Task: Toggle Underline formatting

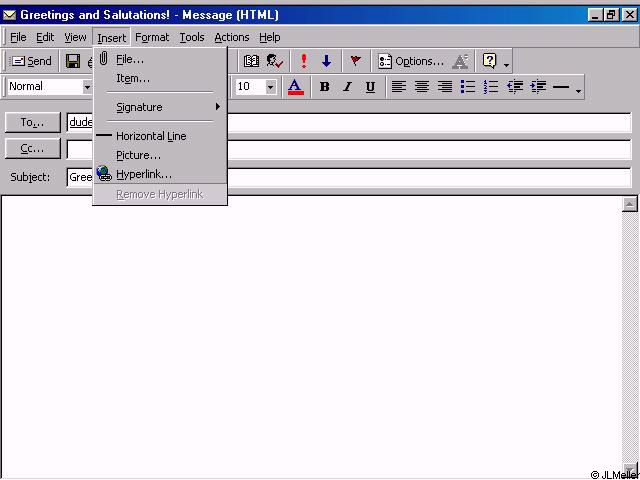Action: (x=370, y=87)
